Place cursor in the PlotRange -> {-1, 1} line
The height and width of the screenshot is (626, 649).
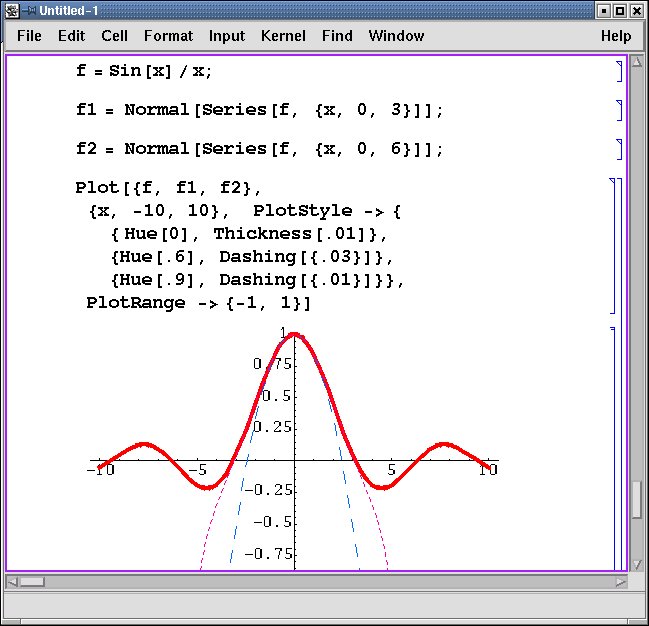click(200, 303)
